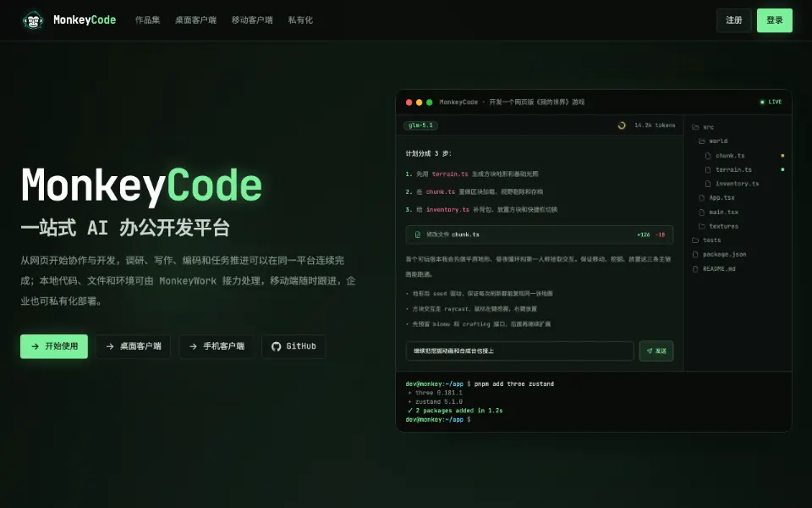812x508 pixels.
Task: Click the red close dot of demo window
Action: coord(409,102)
